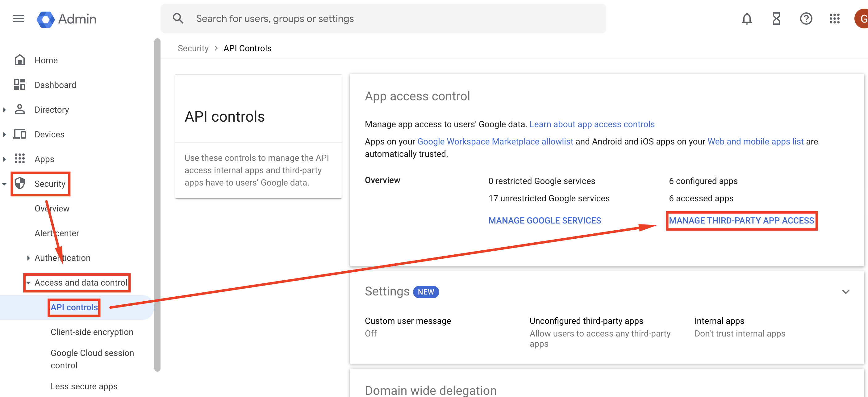Click the search users and settings field
The height and width of the screenshot is (397, 868).
(383, 19)
